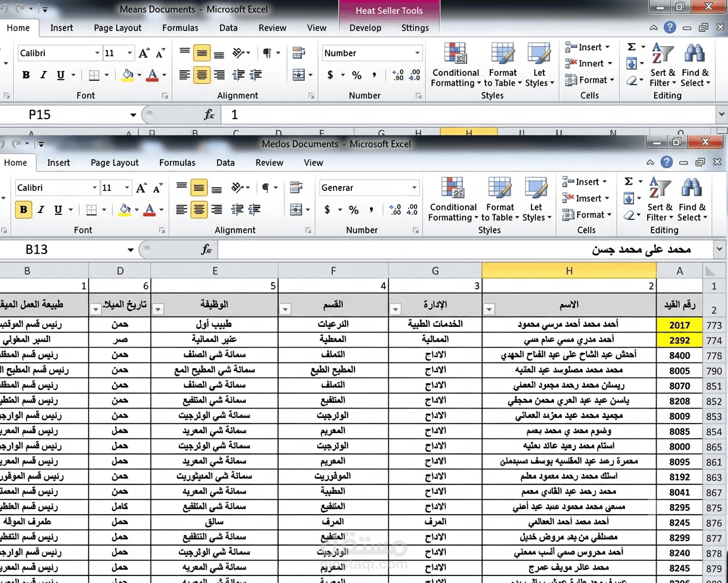Screen dimensions: 728x583
Task: Click shrink font icon in front window
Action: point(158,188)
